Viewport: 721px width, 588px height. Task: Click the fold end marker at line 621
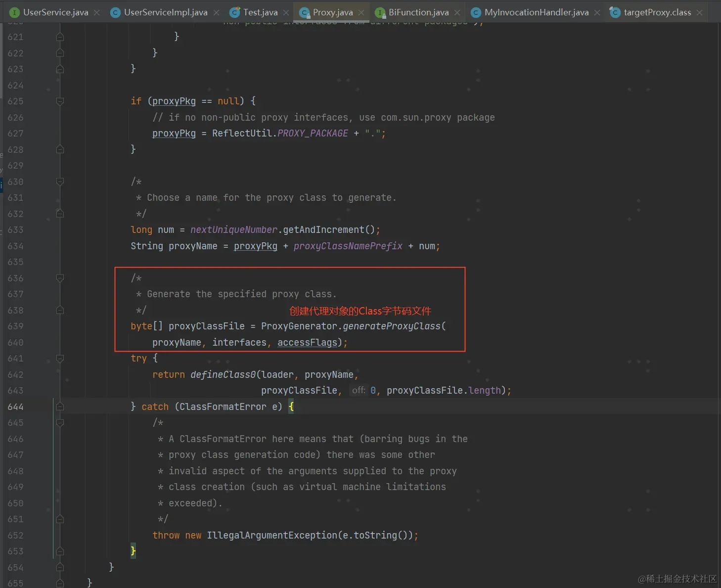[x=60, y=37]
